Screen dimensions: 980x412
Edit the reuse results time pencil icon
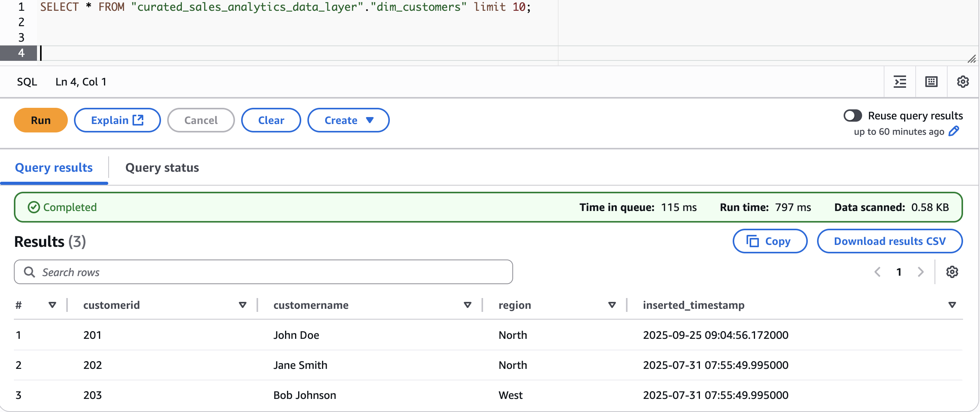(954, 131)
